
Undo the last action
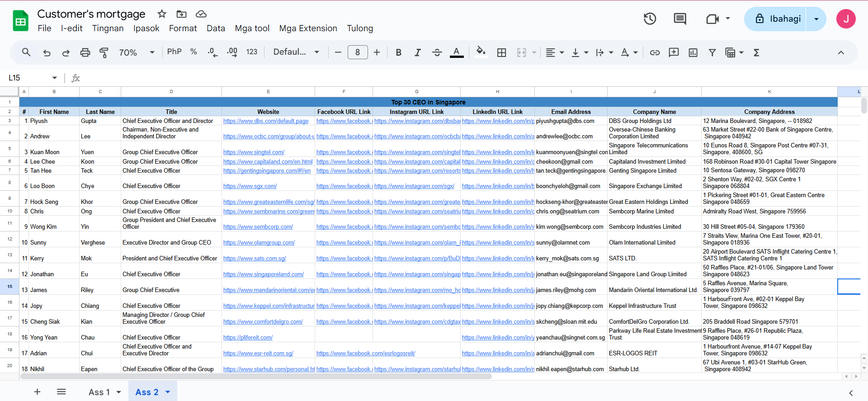47,52
